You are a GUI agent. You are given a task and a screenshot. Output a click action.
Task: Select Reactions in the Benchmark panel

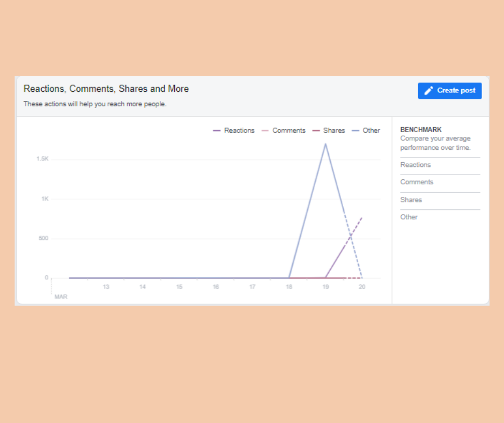[416, 165]
